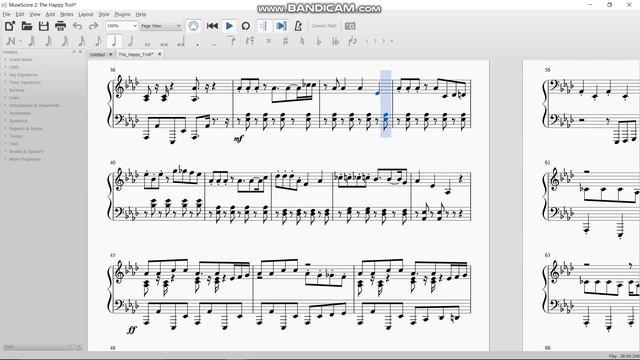640x360 pixels.
Task: Open the Plugins menu
Action: coord(122,14)
